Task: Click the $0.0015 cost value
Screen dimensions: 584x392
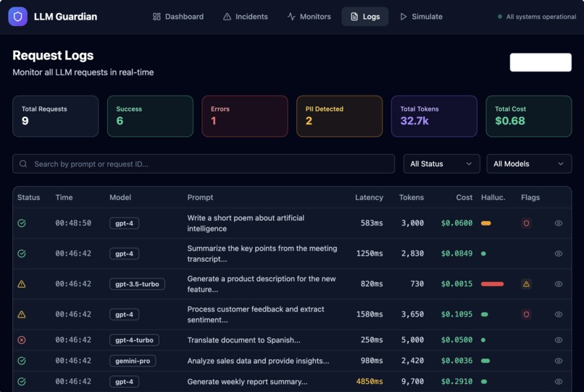Action: (x=456, y=284)
